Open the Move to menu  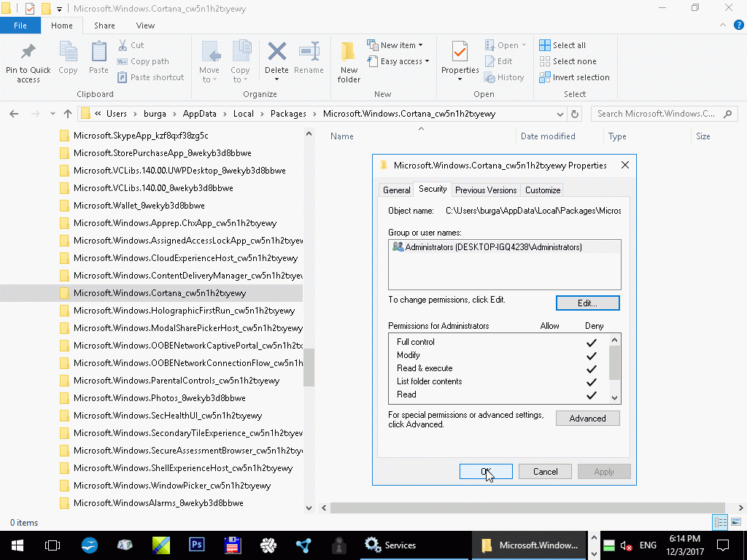pos(209,61)
